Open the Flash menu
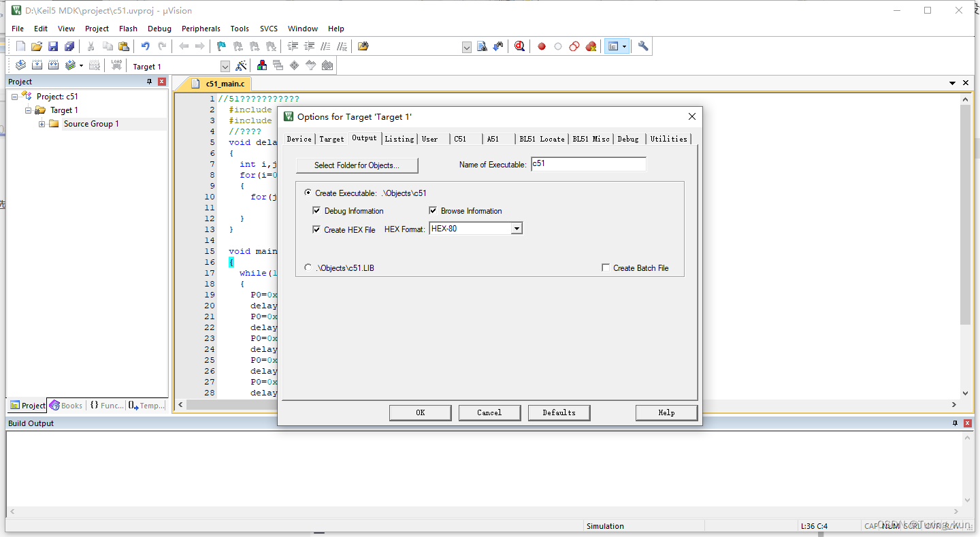This screenshot has width=980, height=537. pyautogui.click(x=128, y=29)
